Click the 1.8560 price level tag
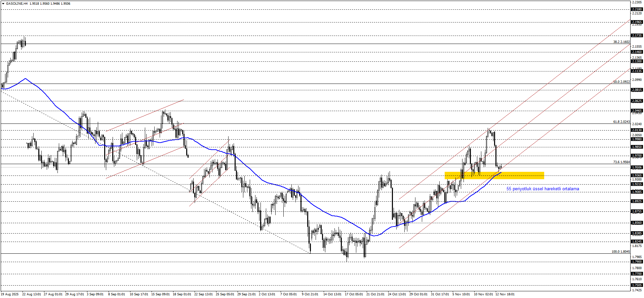This screenshot has width=644, height=298. click(x=637, y=223)
